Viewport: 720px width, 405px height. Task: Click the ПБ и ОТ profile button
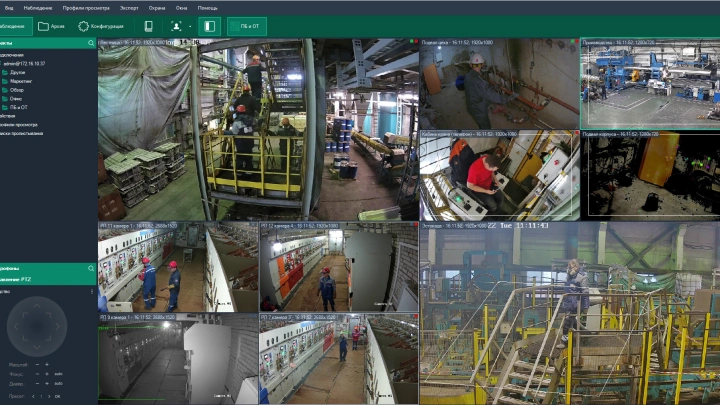click(x=246, y=26)
